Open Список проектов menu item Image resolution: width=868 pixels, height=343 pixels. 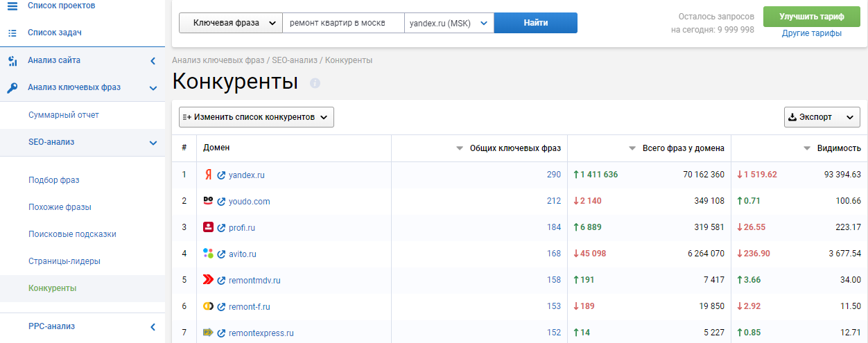[x=62, y=6]
